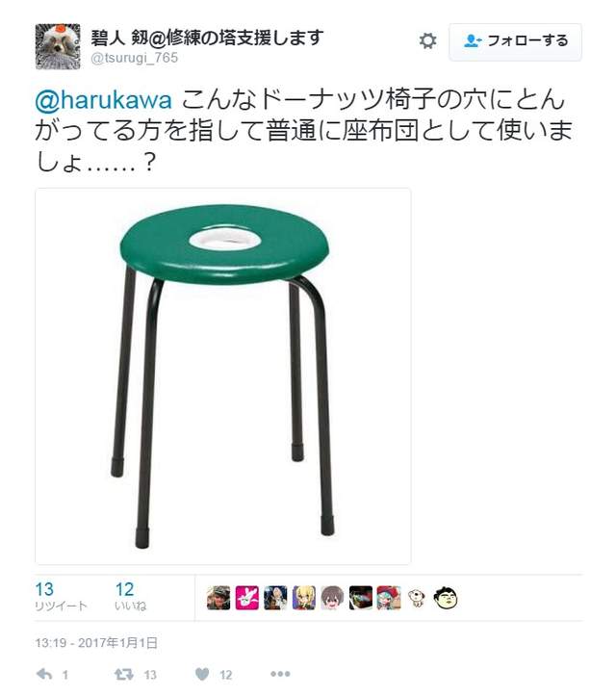Click the フォローする follow button
This screenshot has height=697, width=616.
click(515, 41)
